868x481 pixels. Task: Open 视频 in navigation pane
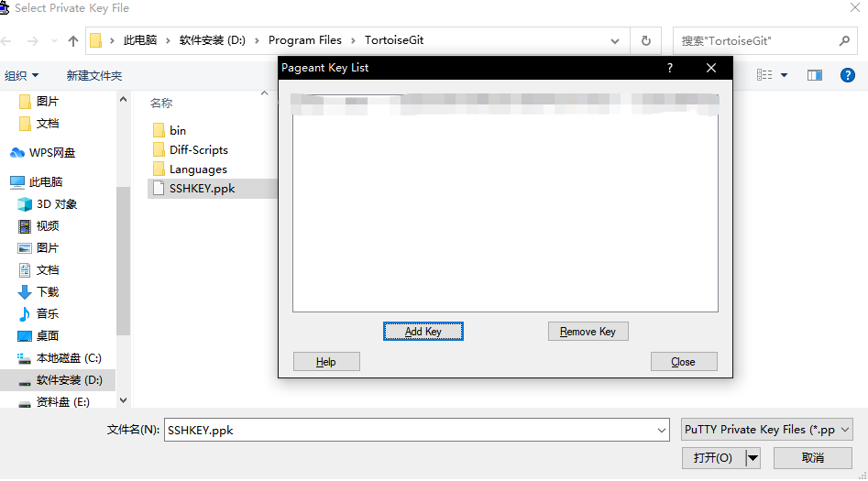pos(38,225)
